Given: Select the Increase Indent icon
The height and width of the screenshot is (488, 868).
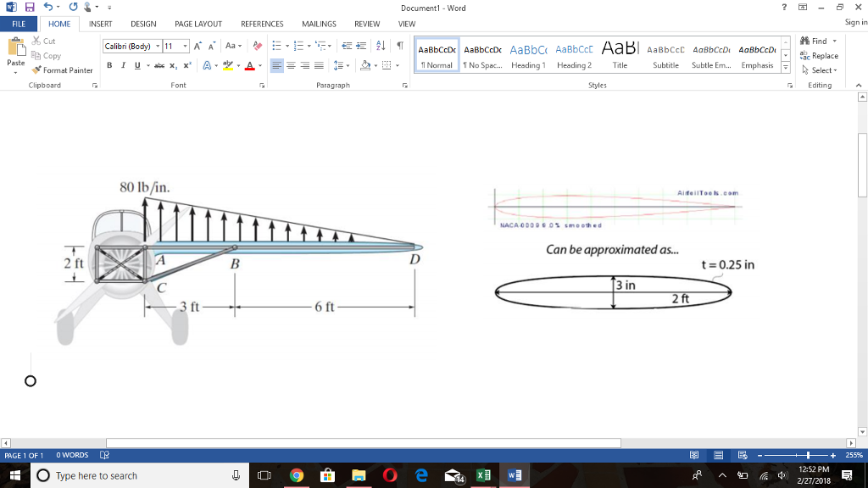Looking at the screenshot, I should click(362, 46).
